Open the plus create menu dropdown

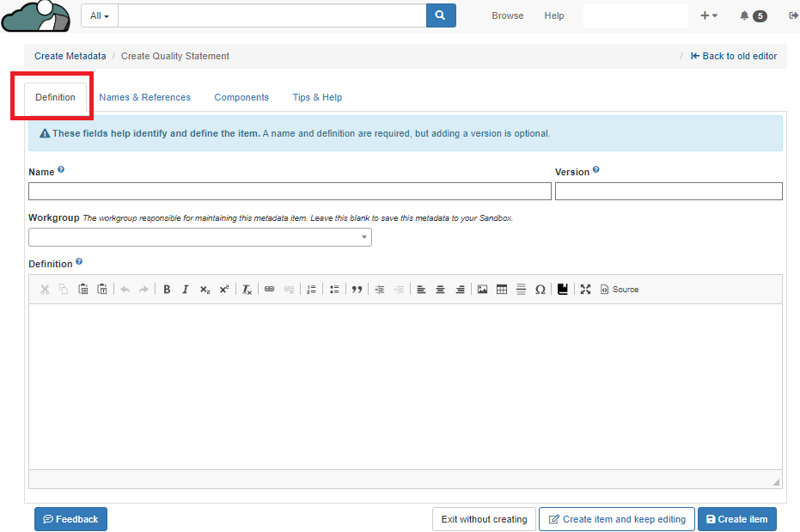pos(709,15)
